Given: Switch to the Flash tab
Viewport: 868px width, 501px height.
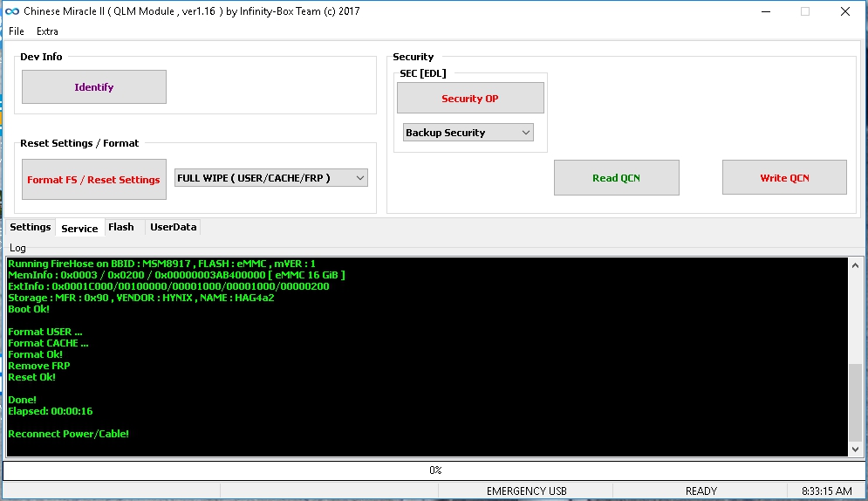Looking at the screenshot, I should [x=121, y=227].
